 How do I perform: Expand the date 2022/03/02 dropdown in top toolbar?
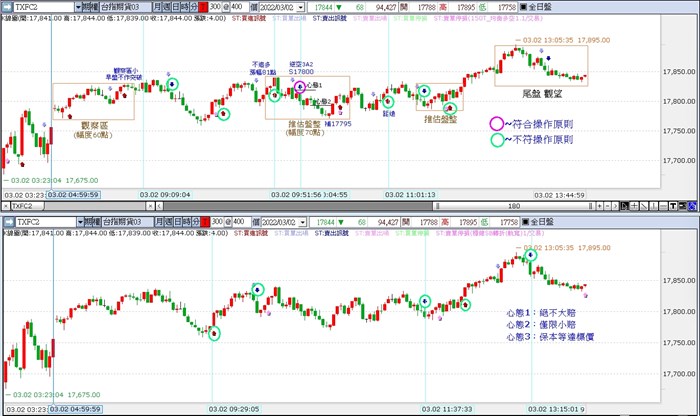pos(300,7)
